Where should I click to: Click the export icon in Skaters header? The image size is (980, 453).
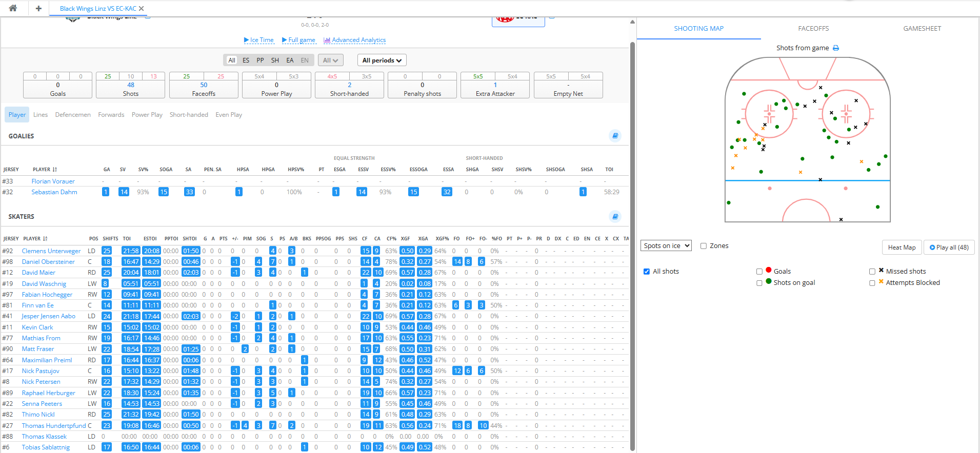tap(615, 217)
